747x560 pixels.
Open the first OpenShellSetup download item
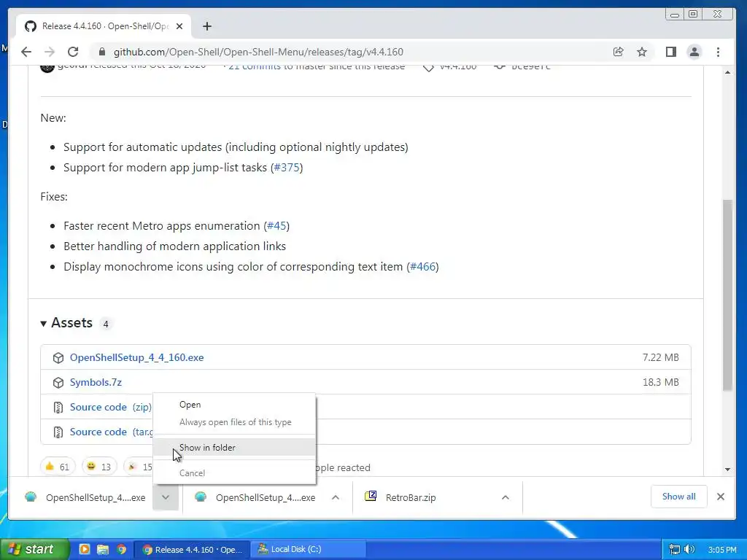(85, 497)
